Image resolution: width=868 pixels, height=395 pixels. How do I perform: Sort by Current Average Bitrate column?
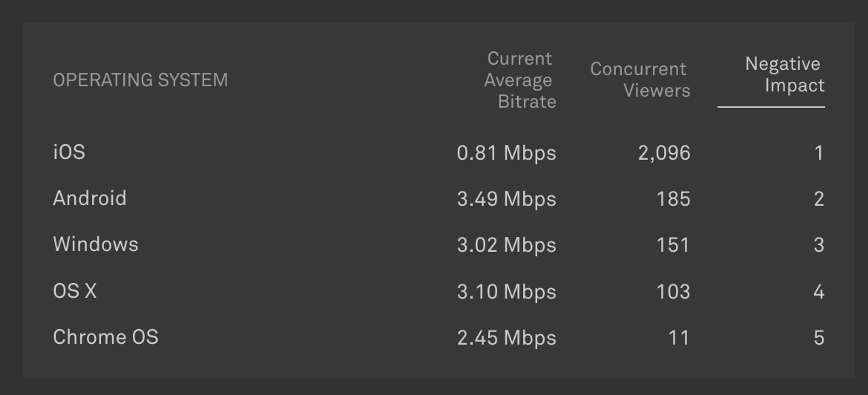point(520,80)
